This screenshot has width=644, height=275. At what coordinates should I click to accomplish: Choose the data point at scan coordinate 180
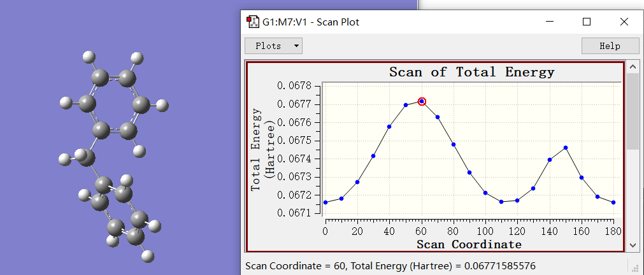pos(613,202)
